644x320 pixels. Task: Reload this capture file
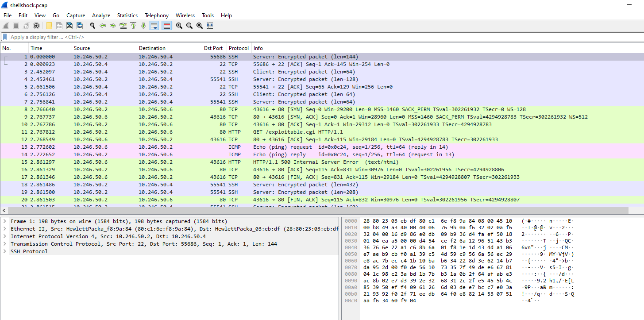[80, 26]
